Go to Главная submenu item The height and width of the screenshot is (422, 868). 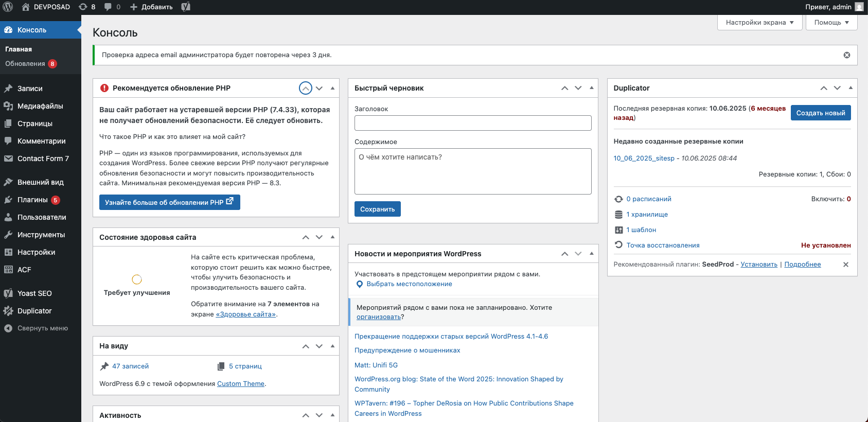coord(19,49)
